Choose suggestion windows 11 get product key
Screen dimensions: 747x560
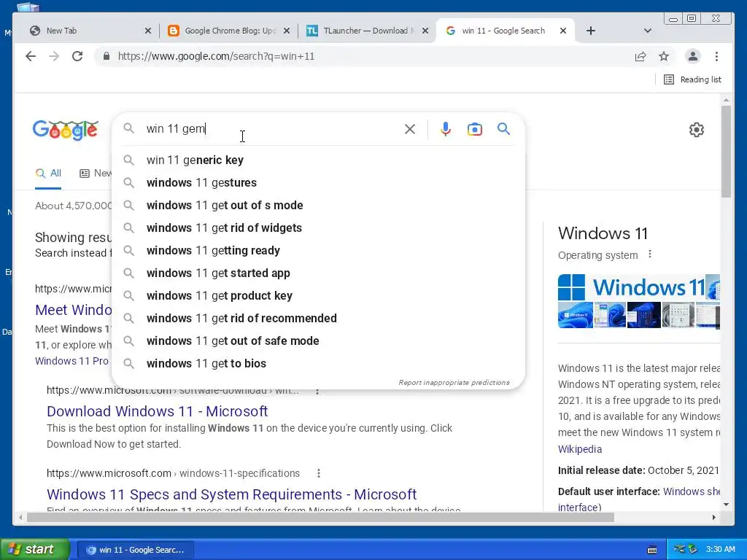coord(318,296)
